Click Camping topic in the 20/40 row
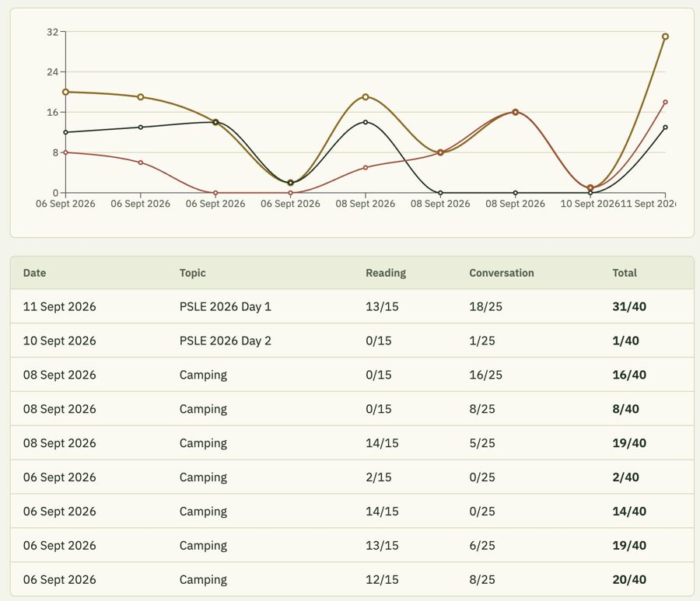Viewport: 700px width, 601px height. click(x=203, y=579)
